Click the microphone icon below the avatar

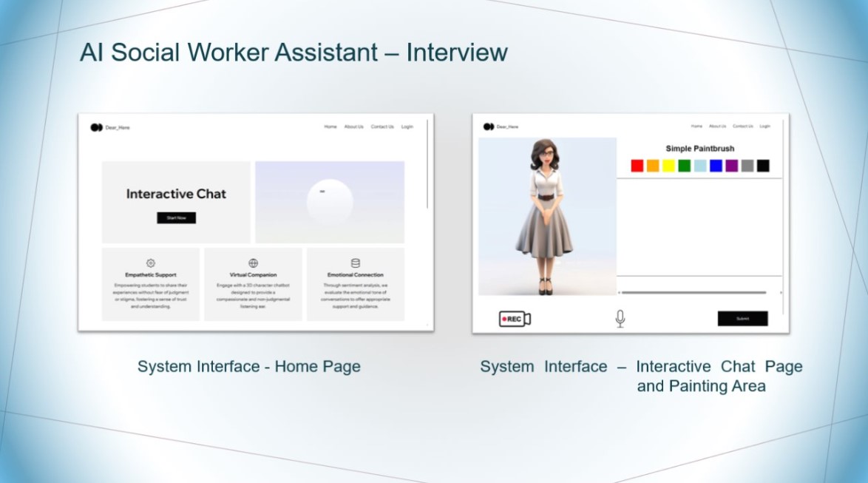[x=620, y=319]
